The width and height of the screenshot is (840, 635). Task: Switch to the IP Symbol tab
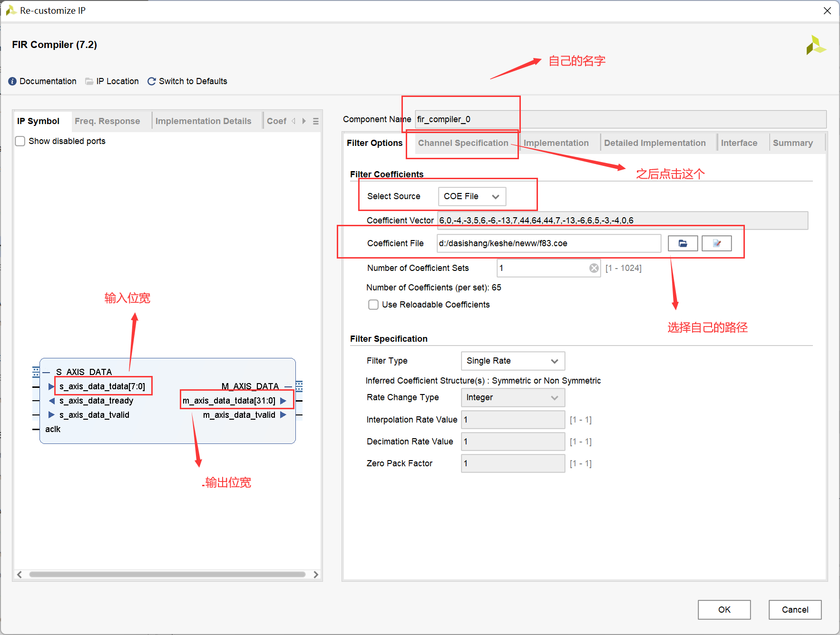tap(39, 121)
